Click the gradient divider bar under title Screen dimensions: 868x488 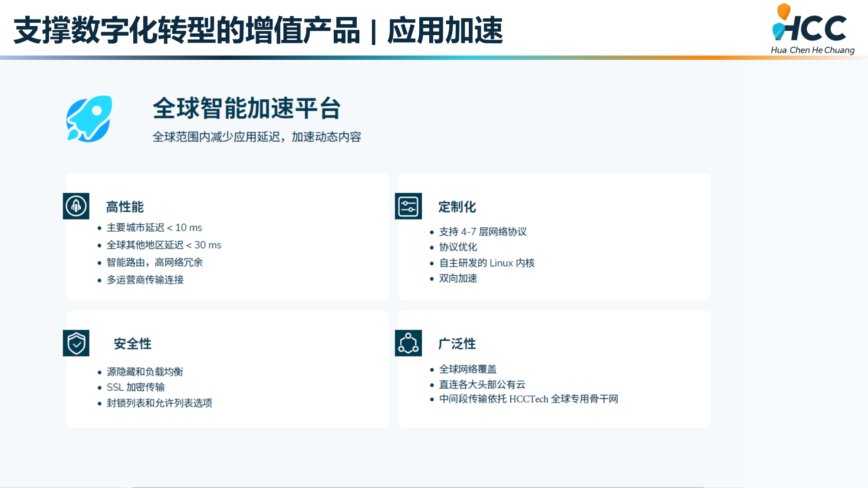tap(434, 57)
